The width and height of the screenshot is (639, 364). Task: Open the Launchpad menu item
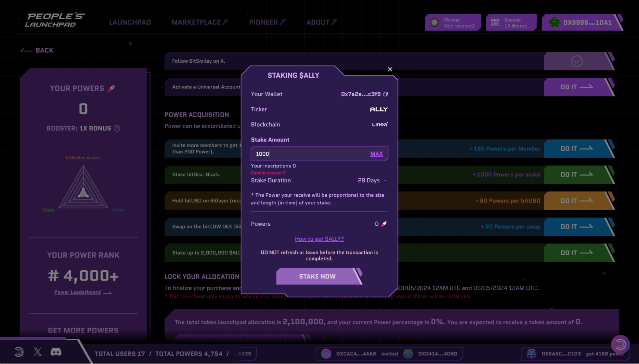[x=130, y=22]
